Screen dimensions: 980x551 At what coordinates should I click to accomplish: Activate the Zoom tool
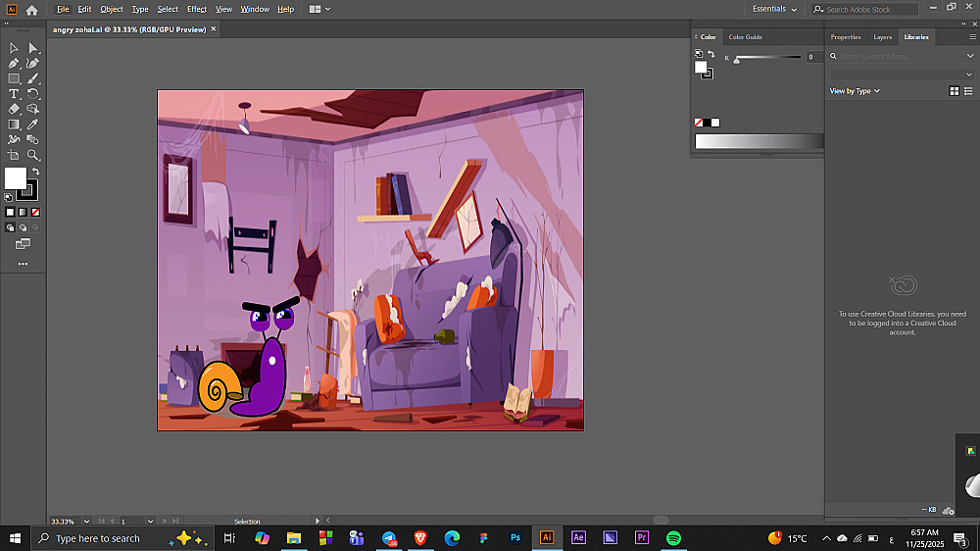point(33,155)
